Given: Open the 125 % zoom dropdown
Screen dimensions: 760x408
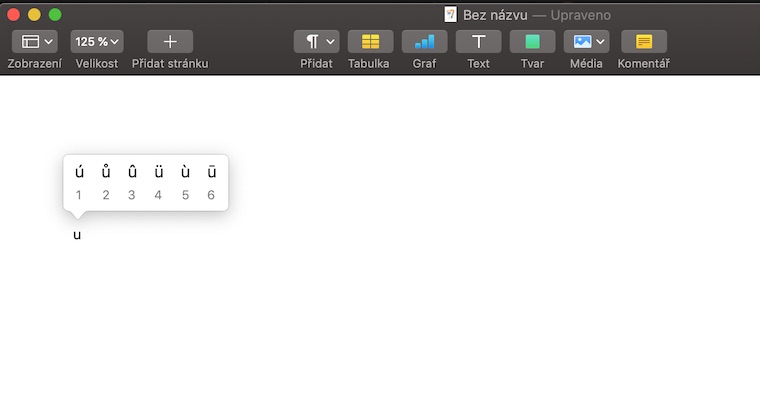Looking at the screenshot, I should click(x=97, y=42).
